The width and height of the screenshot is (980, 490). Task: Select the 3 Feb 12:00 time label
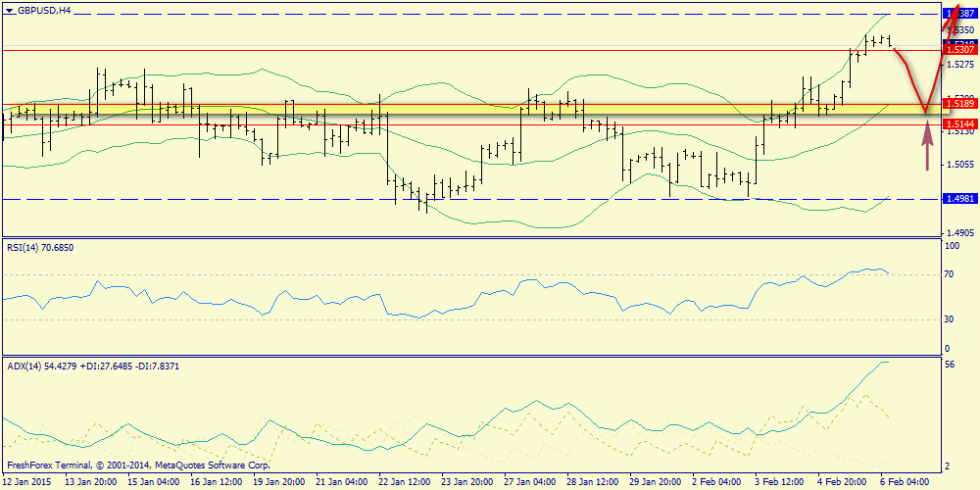click(779, 482)
